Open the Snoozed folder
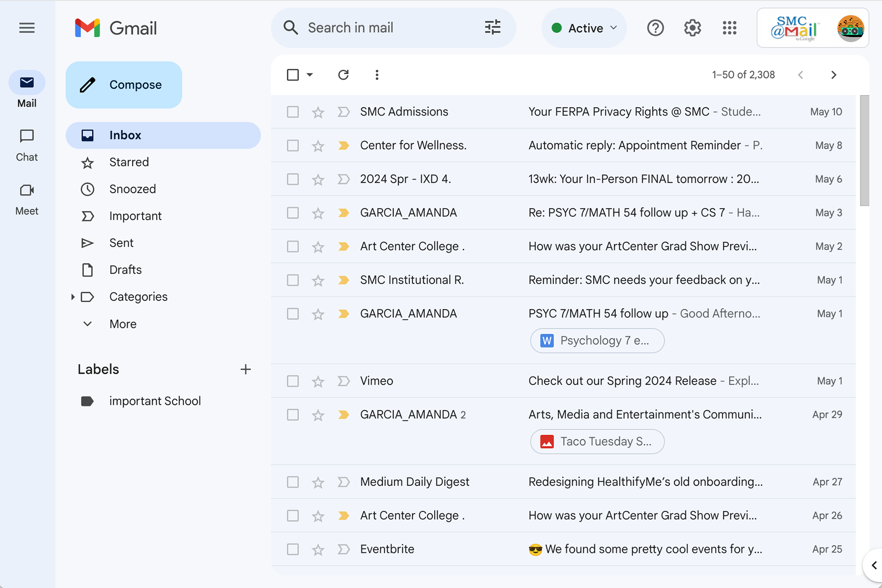Screen dimensions: 882x588 point(163,189)
